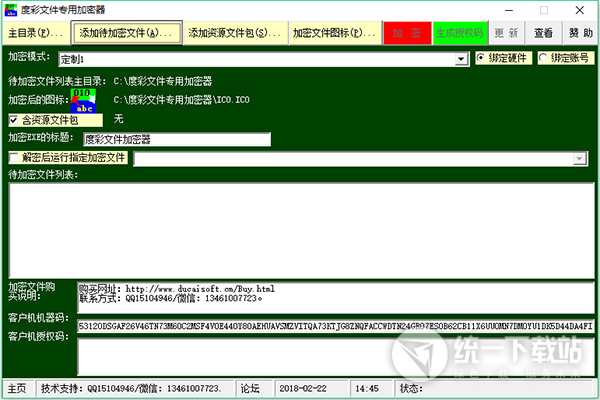Click the 客户机授权码 text box
Screen dimensions: 600x400
(x=335, y=355)
